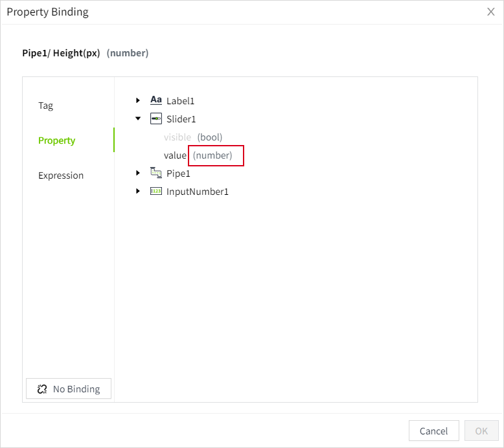Select the Slider1 visible property
This screenshot has width=504, height=448.
tap(178, 137)
